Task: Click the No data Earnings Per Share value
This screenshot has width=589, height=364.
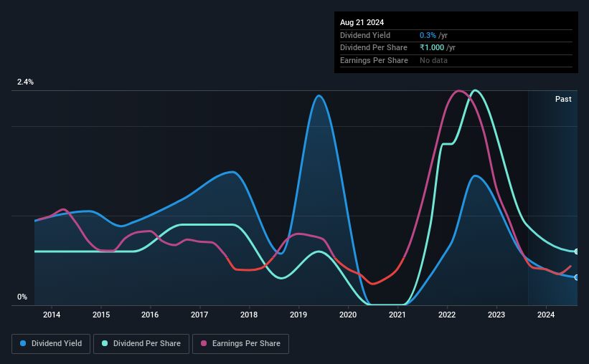Action: pos(433,60)
